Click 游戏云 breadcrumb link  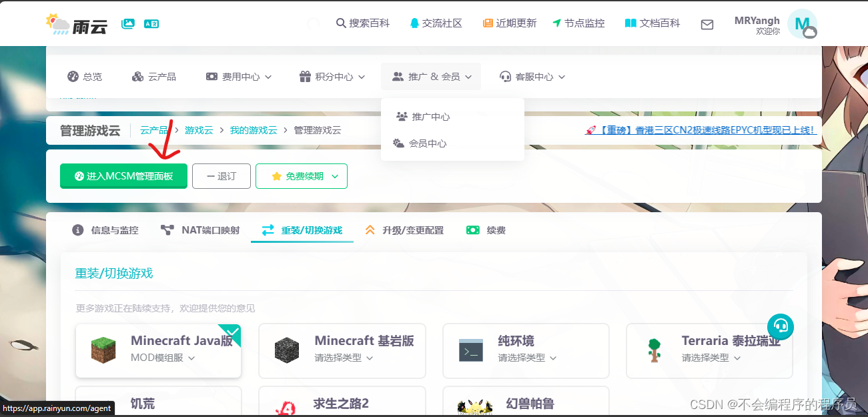click(x=199, y=130)
